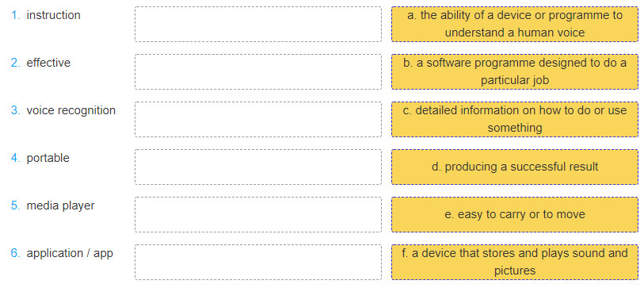Click empty answer box beside effective
Image resolution: width=644 pixels, height=288 pixels.
coord(258,71)
